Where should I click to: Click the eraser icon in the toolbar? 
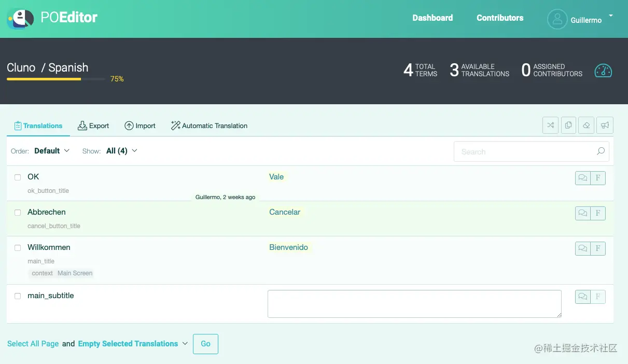tap(586, 125)
